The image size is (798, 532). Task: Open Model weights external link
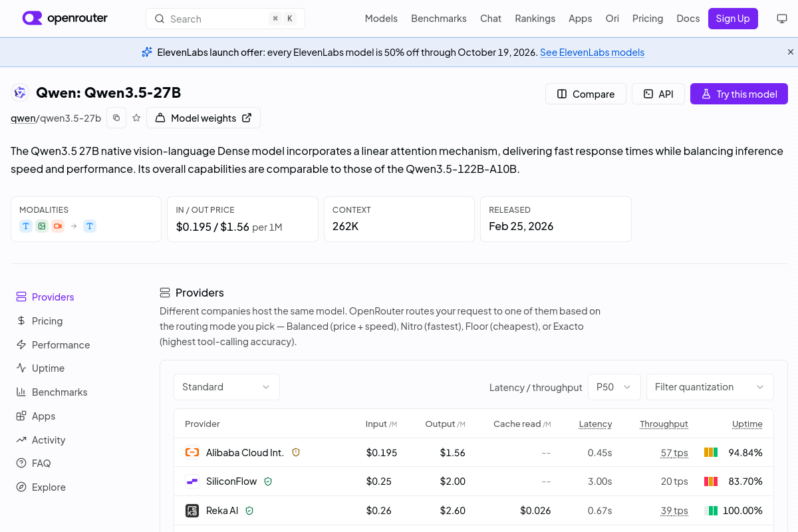[203, 118]
